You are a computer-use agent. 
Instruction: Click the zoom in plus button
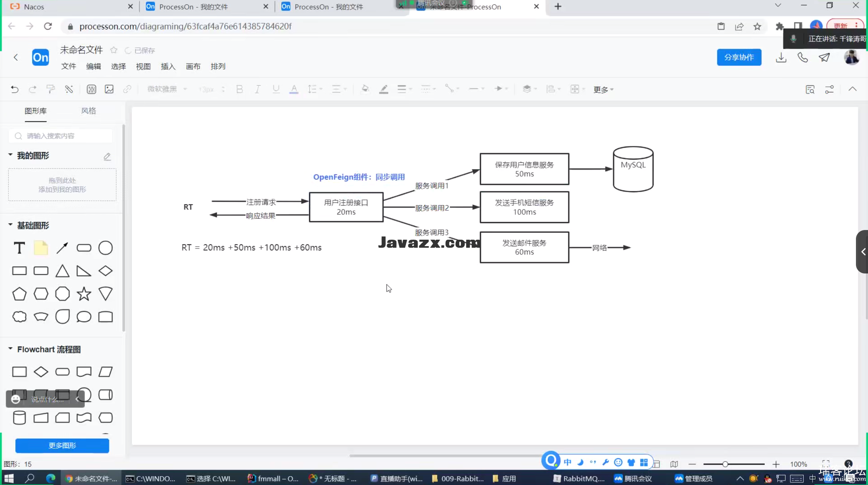[x=776, y=464]
